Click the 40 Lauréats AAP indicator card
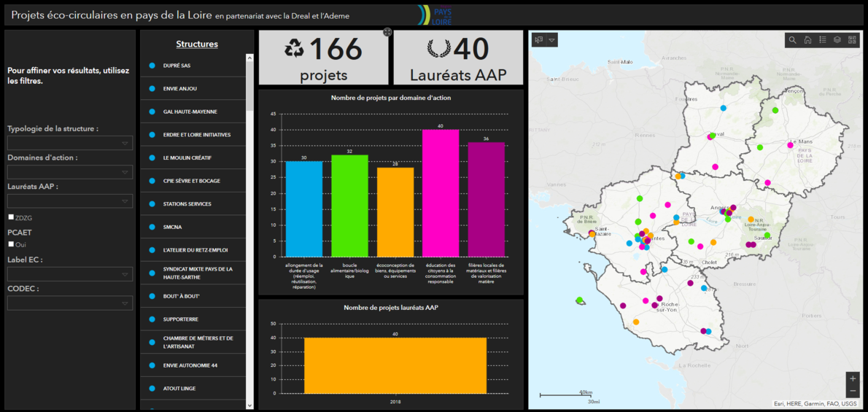 pos(458,57)
